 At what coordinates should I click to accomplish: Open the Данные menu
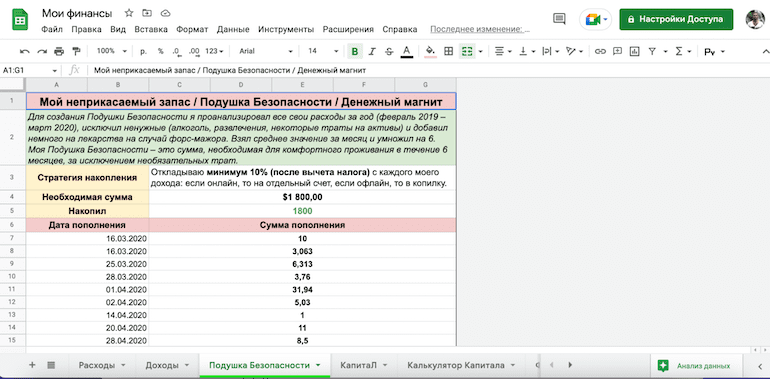pos(233,29)
